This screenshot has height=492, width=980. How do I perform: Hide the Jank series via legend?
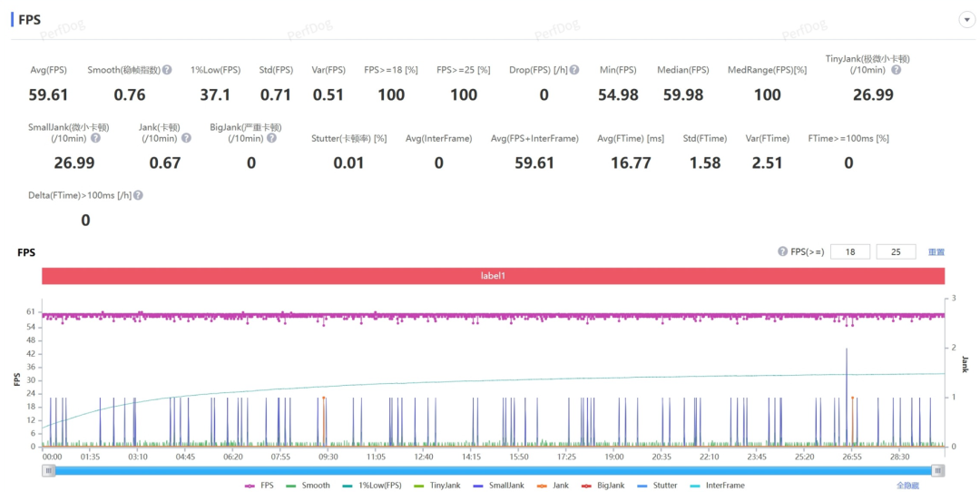[x=553, y=486]
